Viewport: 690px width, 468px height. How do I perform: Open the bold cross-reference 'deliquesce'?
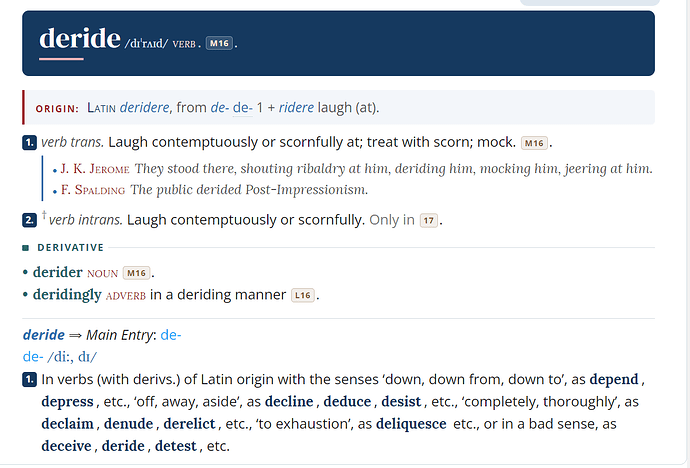click(411, 424)
